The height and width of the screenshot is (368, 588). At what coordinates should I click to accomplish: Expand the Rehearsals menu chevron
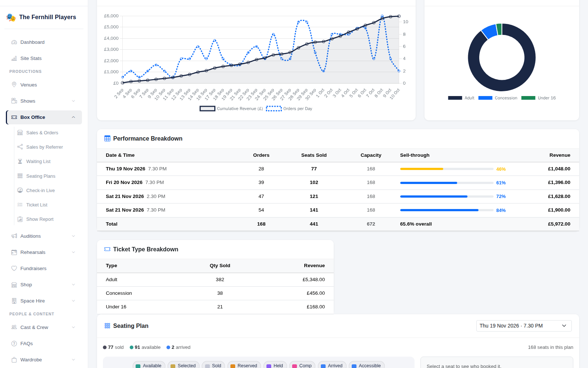(73, 252)
